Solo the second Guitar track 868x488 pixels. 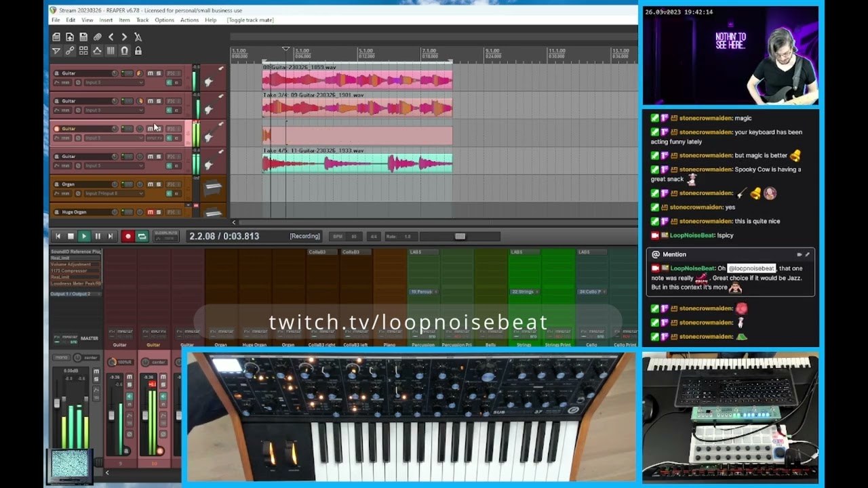(x=159, y=101)
